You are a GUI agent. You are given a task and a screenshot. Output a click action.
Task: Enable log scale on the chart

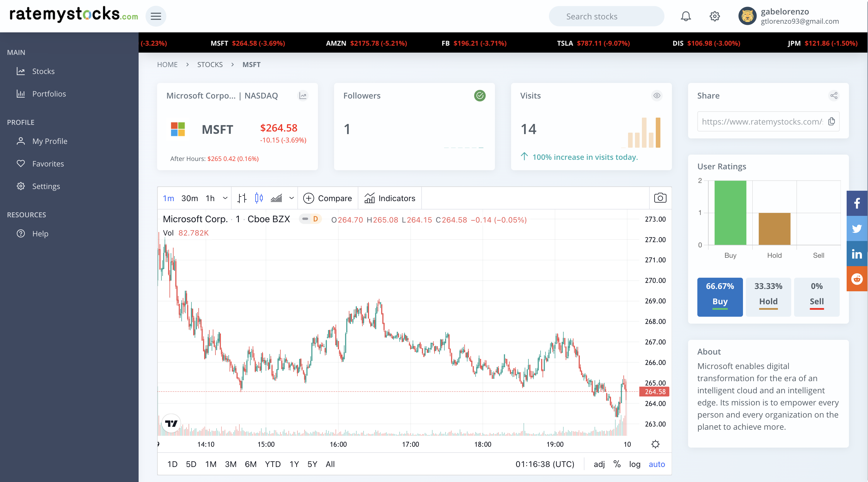[635, 464]
